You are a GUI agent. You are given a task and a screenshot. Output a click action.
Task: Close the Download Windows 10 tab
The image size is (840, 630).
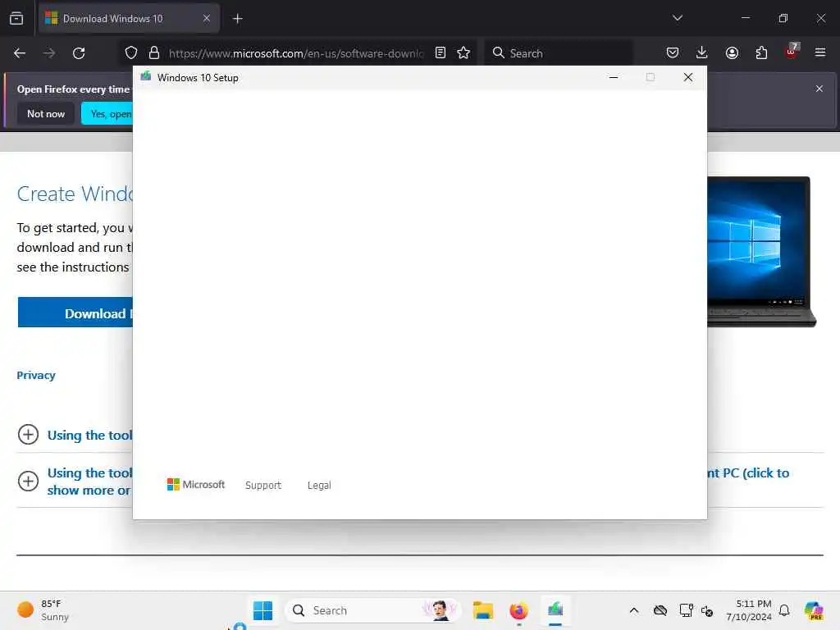pos(207,19)
